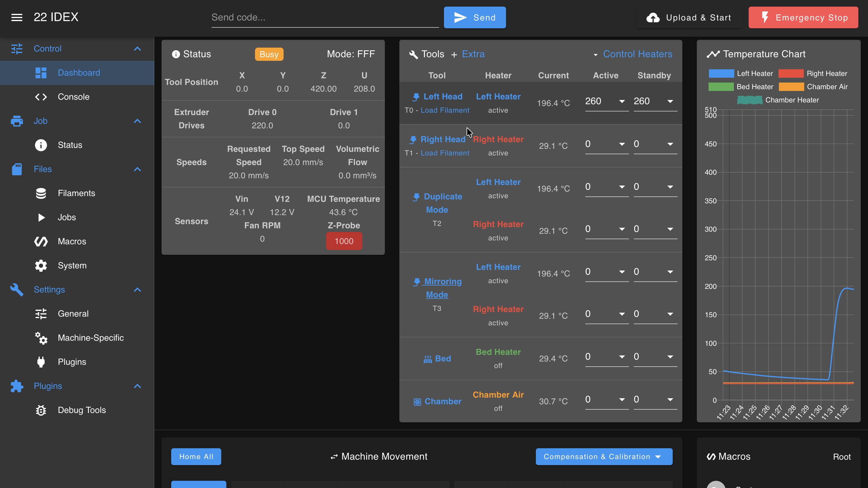Go to the Machine-Specific settings page
This screenshot has height=488, width=868.
[77, 338]
